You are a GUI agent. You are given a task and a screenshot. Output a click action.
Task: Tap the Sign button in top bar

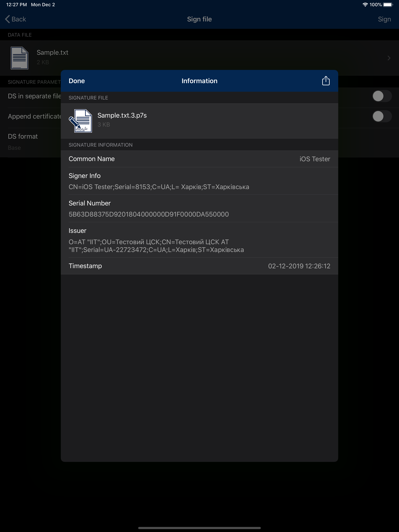(x=384, y=19)
